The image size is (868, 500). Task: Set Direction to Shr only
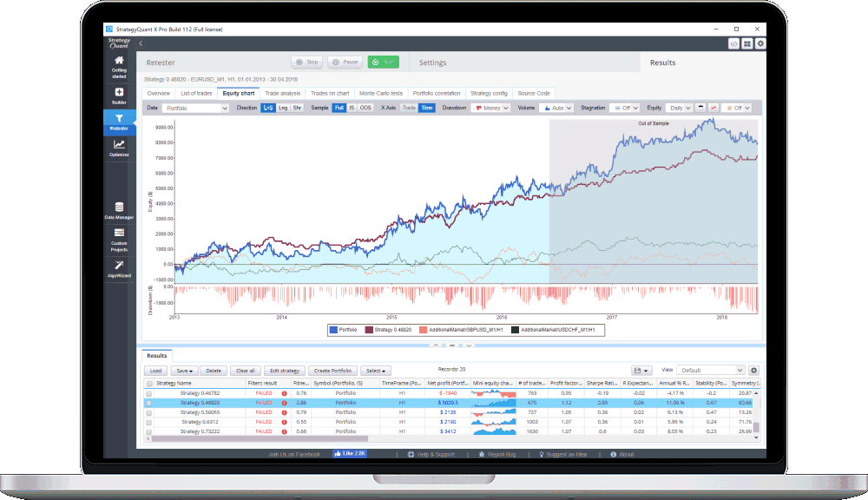click(x=297, y=108)
